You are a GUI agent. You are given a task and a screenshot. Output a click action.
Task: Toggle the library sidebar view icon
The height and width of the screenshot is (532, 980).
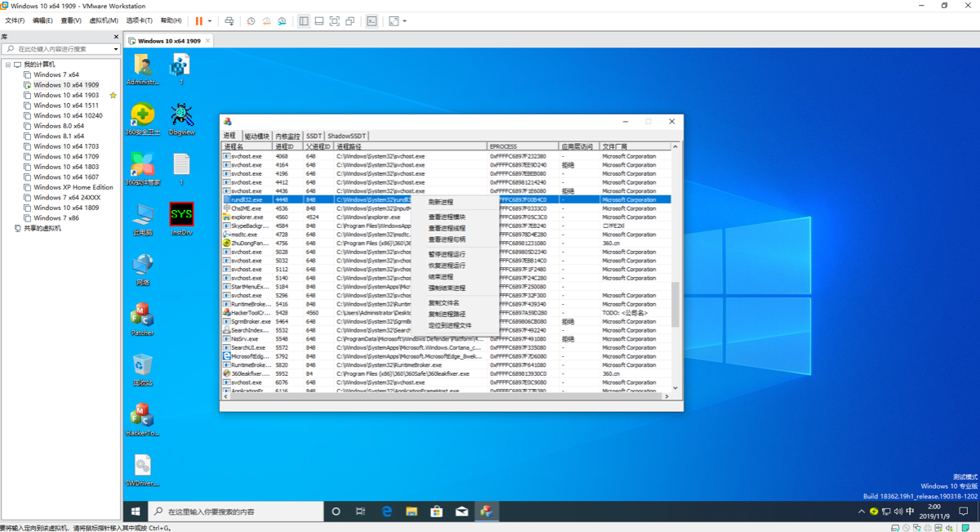(304, 21)
